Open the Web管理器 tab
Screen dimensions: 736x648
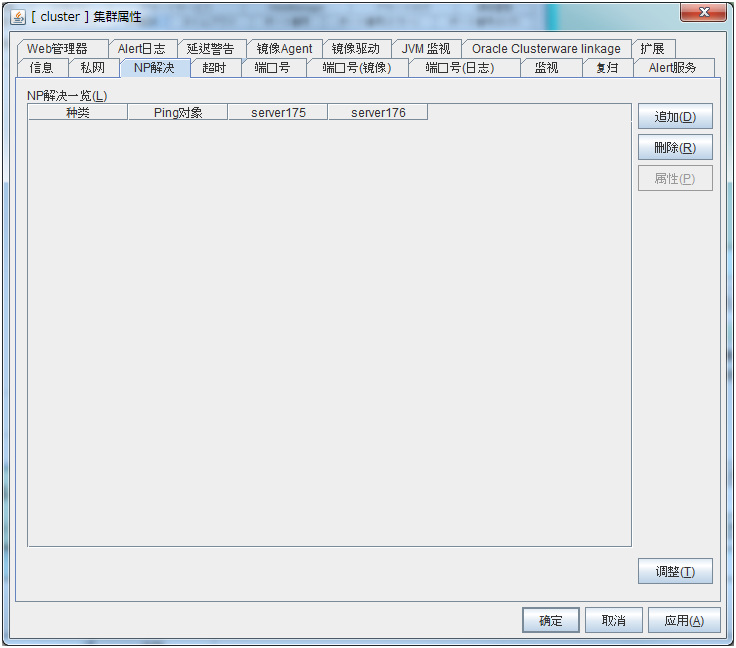pyautogui.click(x=57, y=48)
